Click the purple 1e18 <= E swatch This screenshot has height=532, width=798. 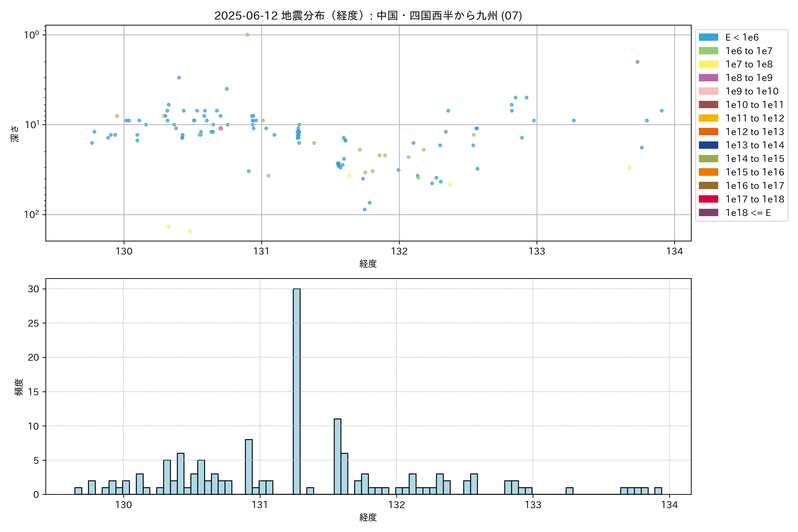[x=708, y=213]
